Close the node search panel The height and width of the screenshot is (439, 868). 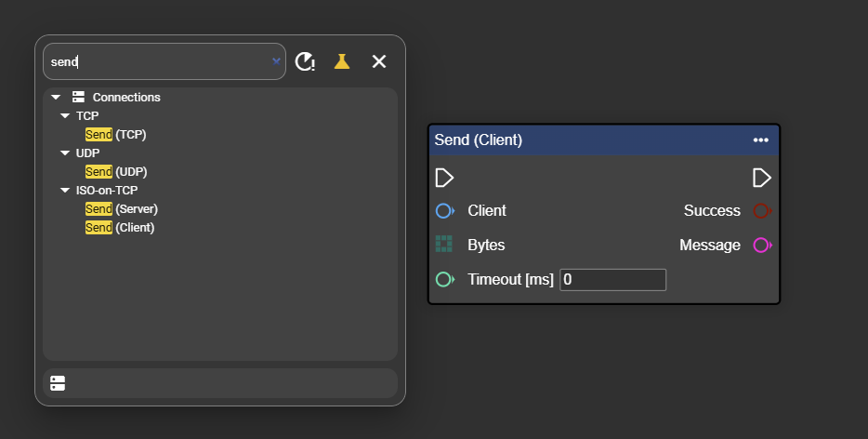click(x=379, y=61)
